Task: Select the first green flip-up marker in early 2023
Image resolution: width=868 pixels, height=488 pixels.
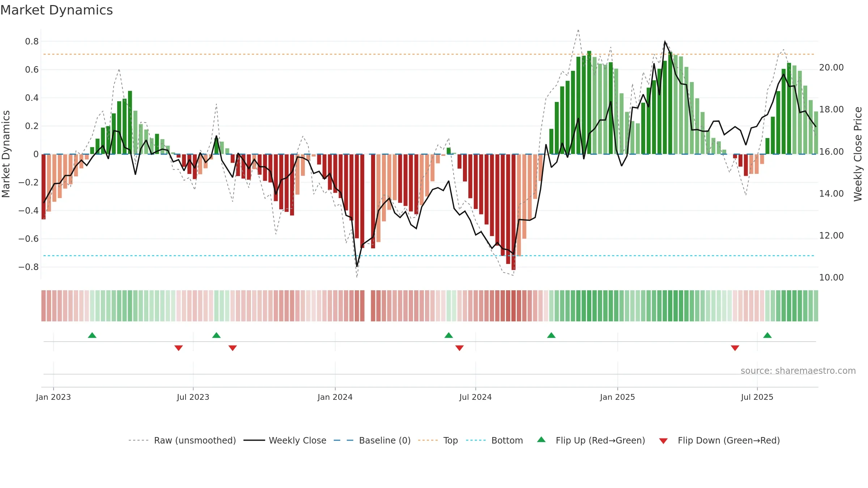Action: click(92, 335)
